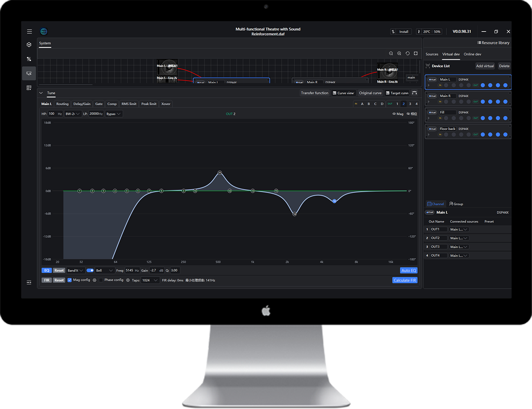The width and height of the screenshot is (532, 409).
Task: Reset the system canvas view rotation icon
Action: [408, 53]
